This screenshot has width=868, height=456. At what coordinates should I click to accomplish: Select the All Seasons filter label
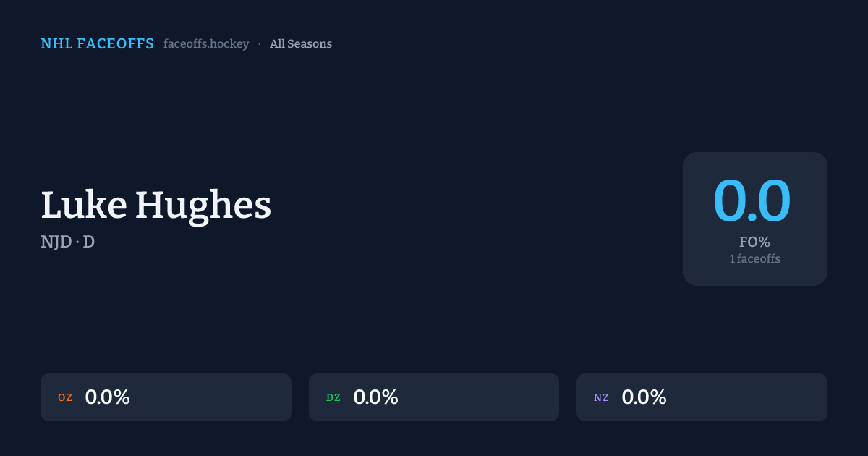coord(301,44)
